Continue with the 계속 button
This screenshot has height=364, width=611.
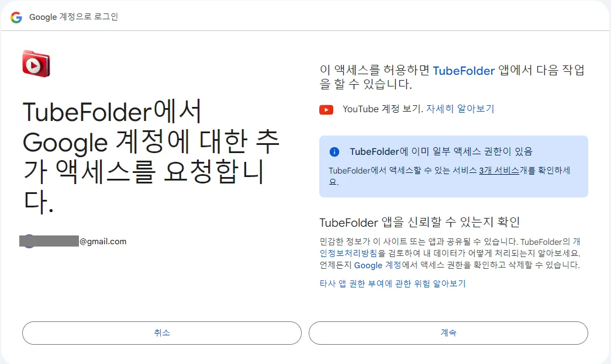[x=448, y=333]
